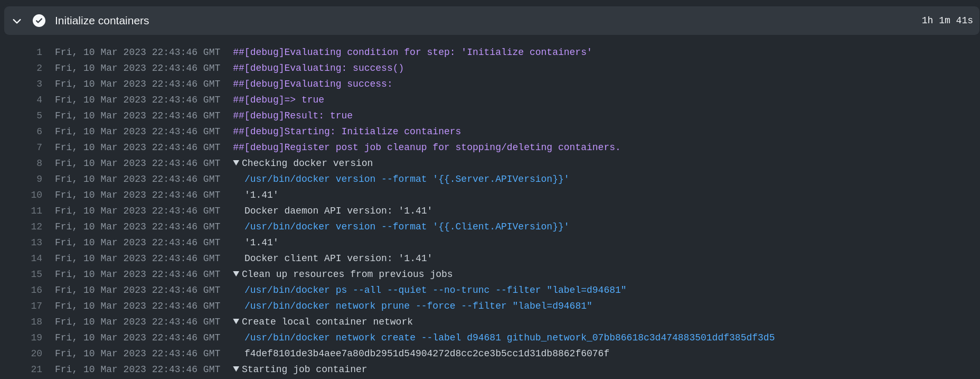980x379 pixels.
Task: Select line number 10 link
Action: click(x=36, y=195)
